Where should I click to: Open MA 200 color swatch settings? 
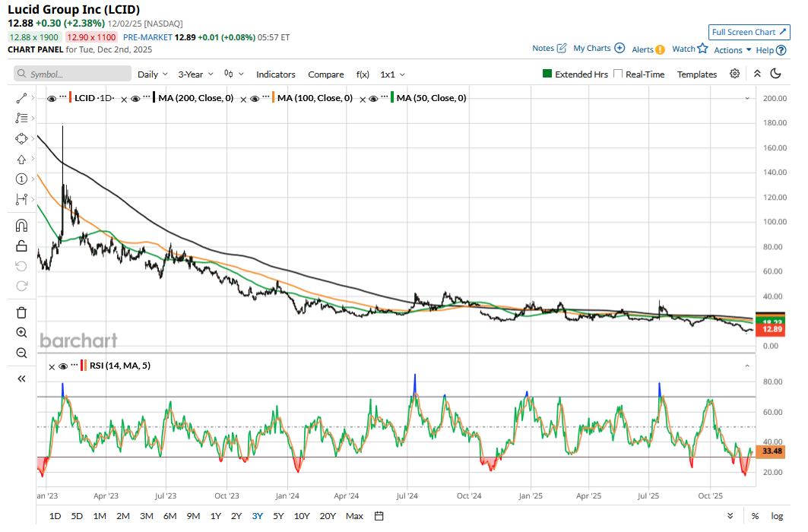click(154, 98)
